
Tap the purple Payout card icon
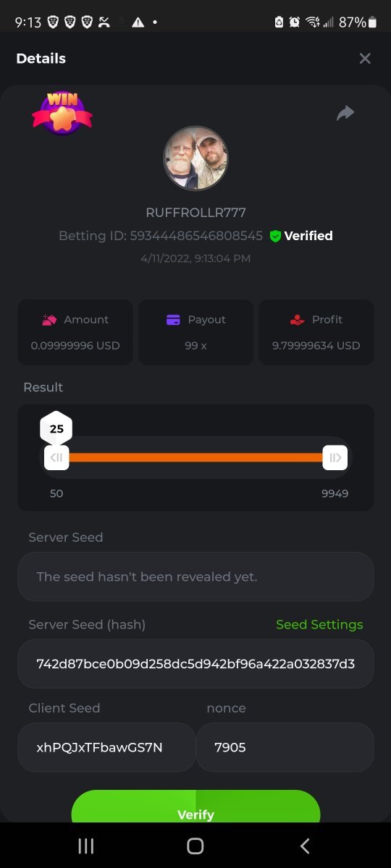click(173, 320)
